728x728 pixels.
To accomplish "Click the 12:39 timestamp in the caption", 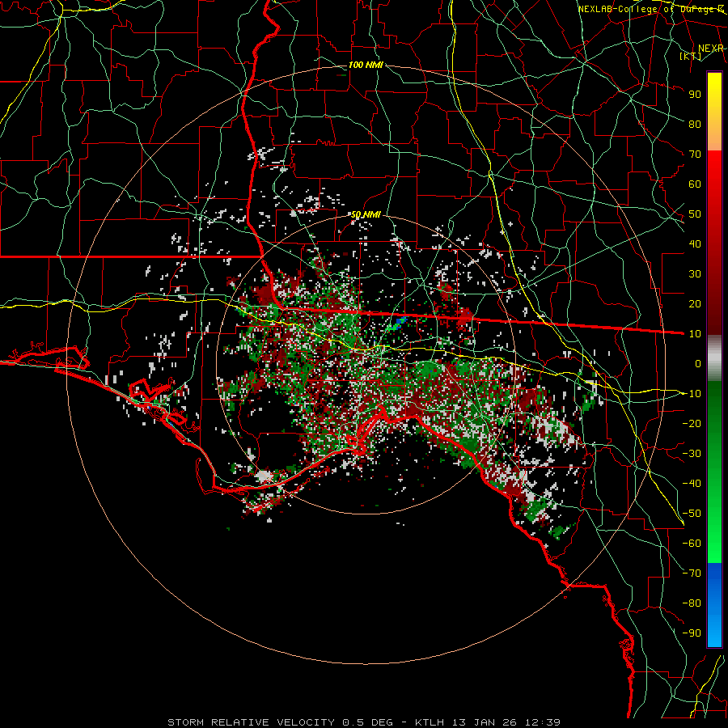I will [542, 722].
